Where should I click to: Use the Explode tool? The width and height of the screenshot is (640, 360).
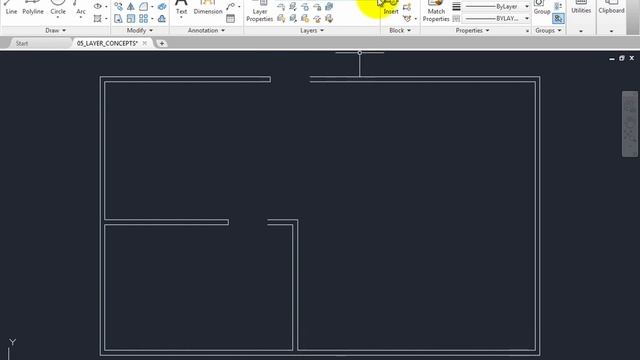[162, 7]
